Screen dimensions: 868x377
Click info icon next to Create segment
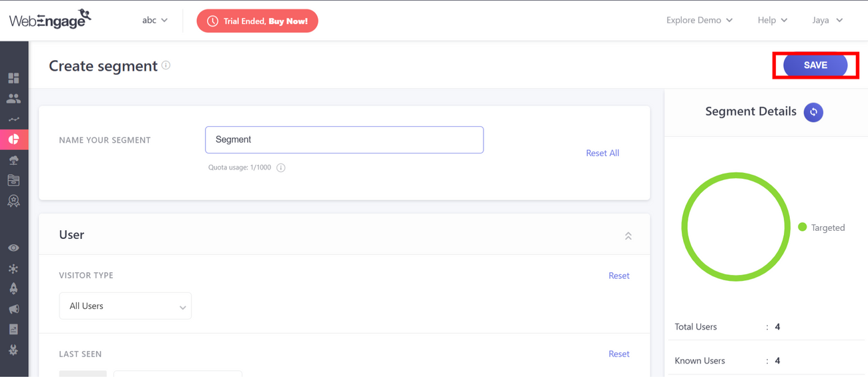[x=166, y=65]
